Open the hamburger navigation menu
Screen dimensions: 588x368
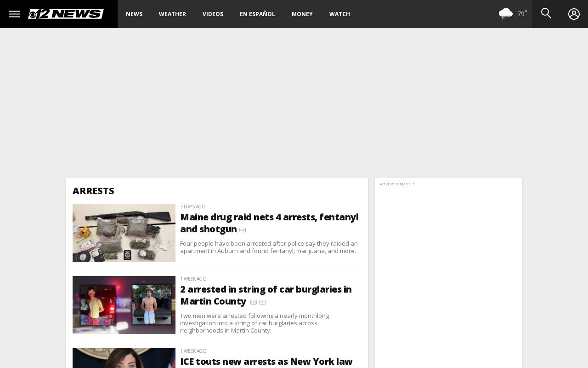coord(14,14)
